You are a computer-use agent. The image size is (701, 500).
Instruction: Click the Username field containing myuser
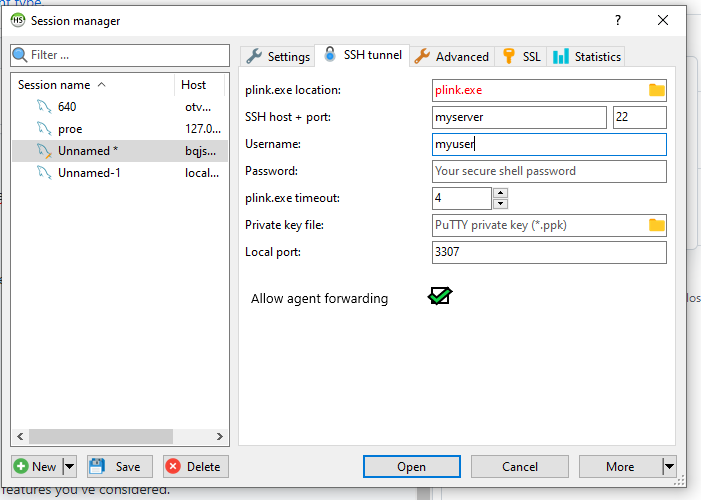coord(549,144)
